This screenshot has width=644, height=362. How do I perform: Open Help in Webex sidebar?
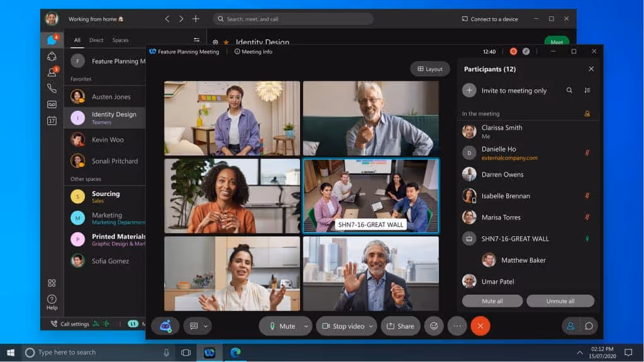coord(52,302)
